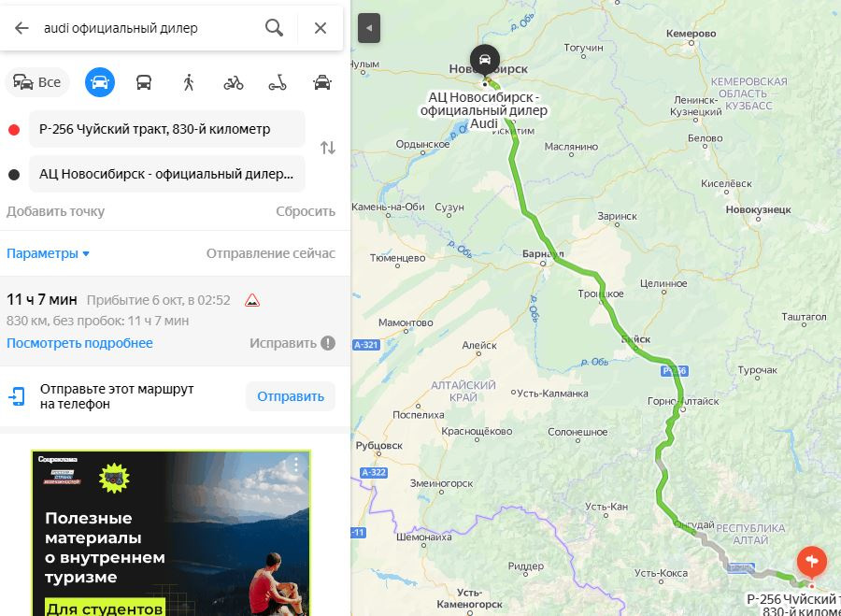Click the Отправить button
Screen dimensions: 841x616
point(291,396)
